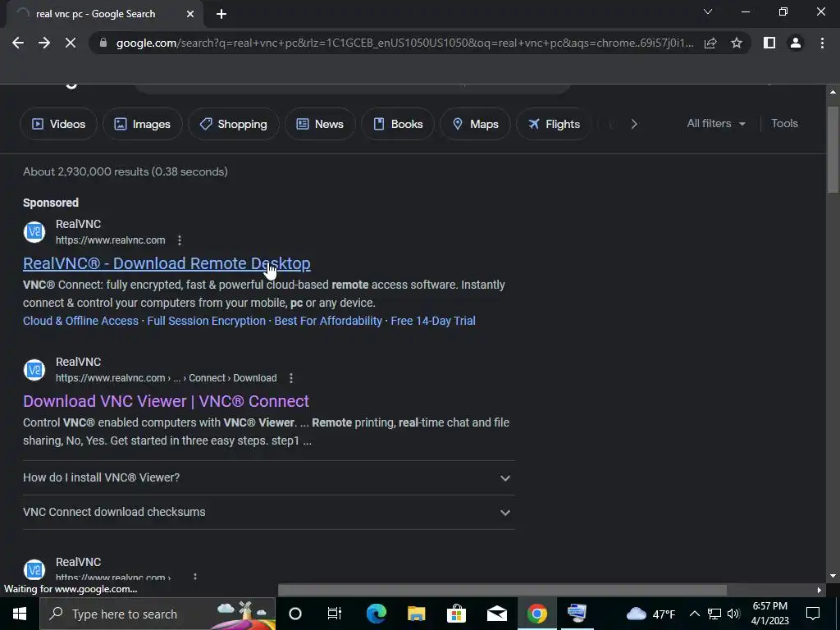Open options for sponsored RealVNC ad
840x630 pixels.
click(x=180, y=240)
